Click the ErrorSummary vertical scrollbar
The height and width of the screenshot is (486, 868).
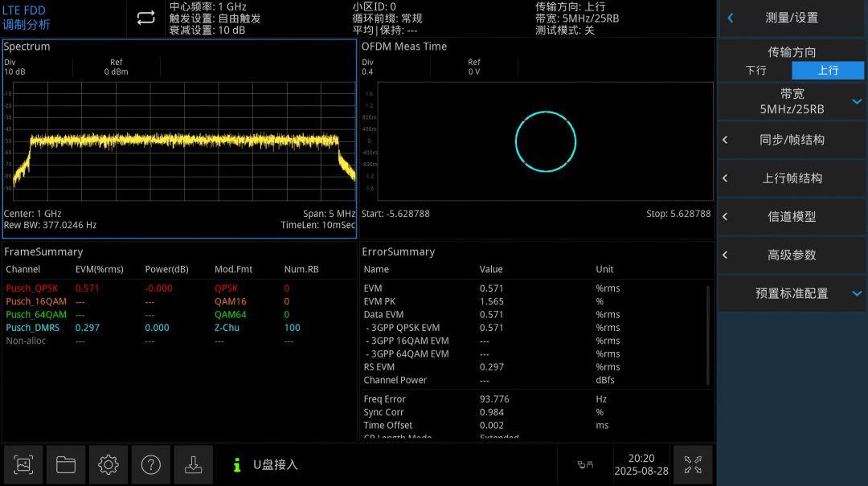click(x=708, y=335)
